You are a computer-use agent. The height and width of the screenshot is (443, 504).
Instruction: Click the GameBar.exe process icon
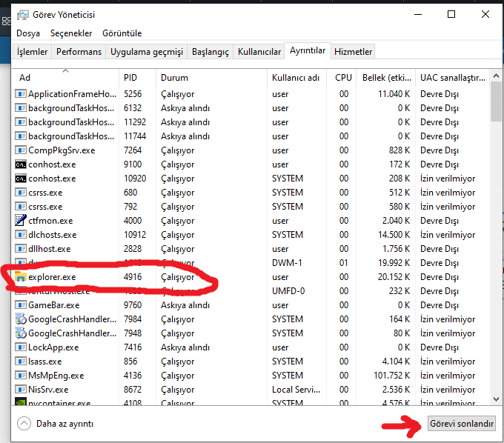coord(21,305)
